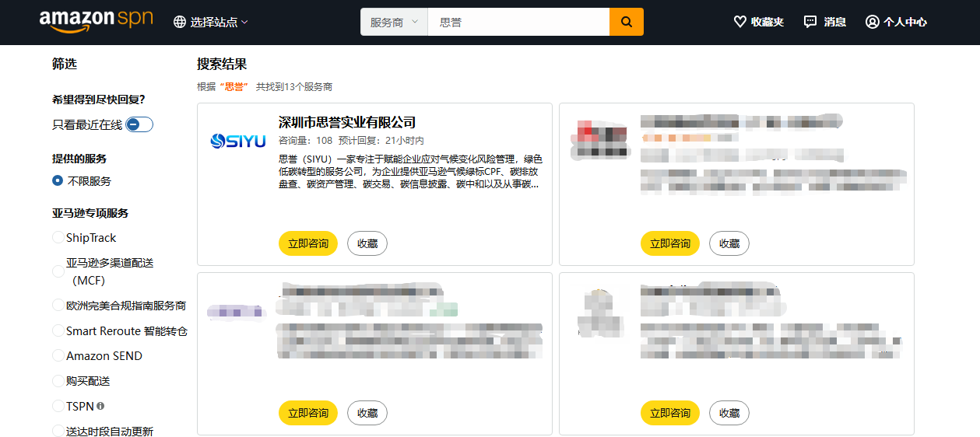The width and height of the screenshot is (980, 437).
Task: Click the Amazon SPN logo
Action: 97,22
